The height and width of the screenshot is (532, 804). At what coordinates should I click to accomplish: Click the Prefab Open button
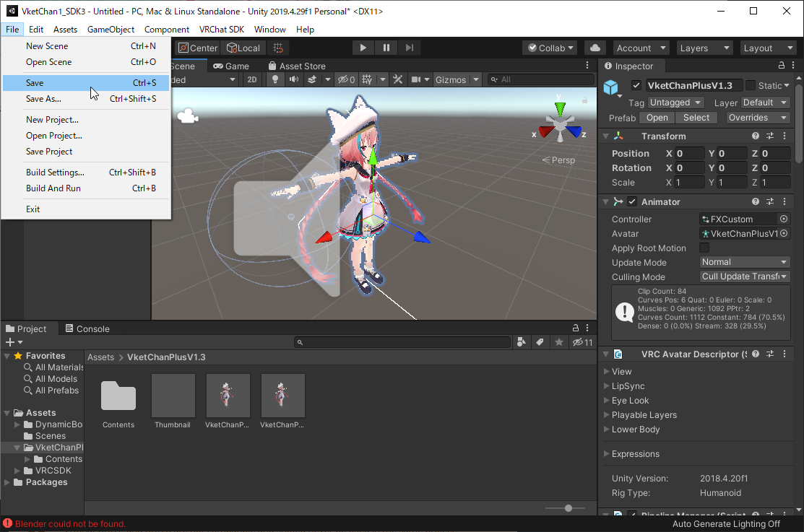(657, 118)
